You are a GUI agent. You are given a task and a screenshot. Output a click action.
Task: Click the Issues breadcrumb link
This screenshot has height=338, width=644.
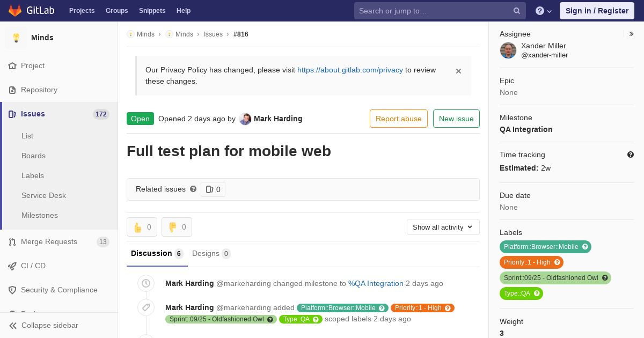coord(213,34)
